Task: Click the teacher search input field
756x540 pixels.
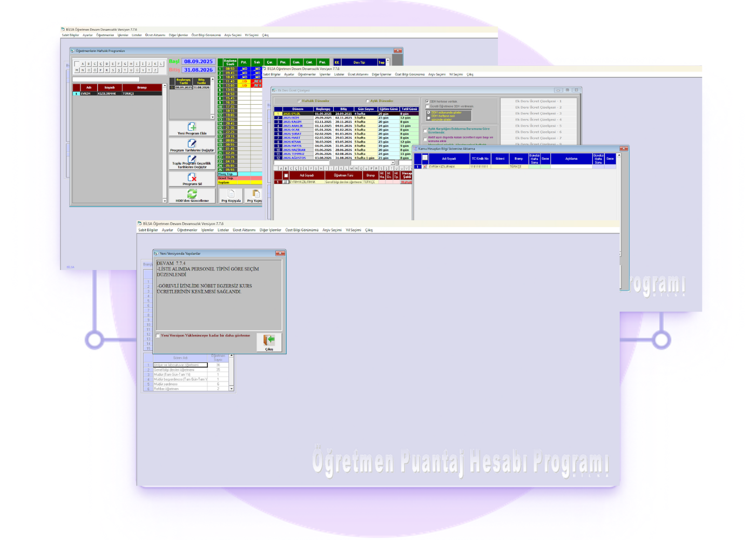Action: pos(106,79)
